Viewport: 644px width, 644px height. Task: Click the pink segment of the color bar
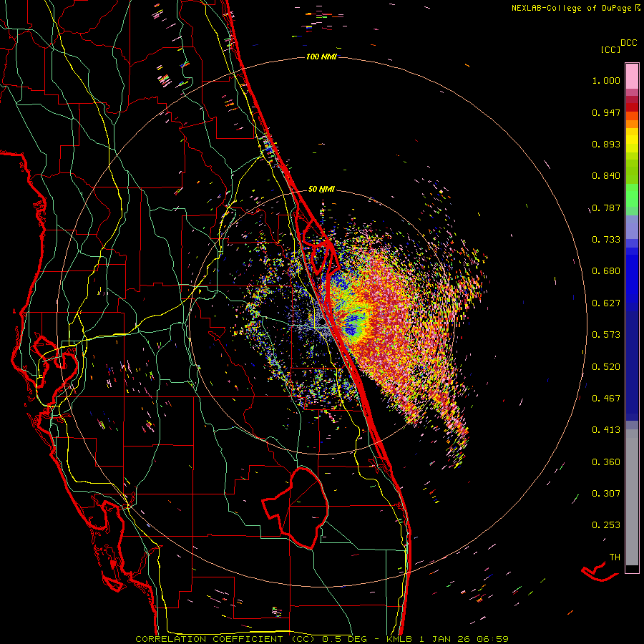tap(632, 77)
